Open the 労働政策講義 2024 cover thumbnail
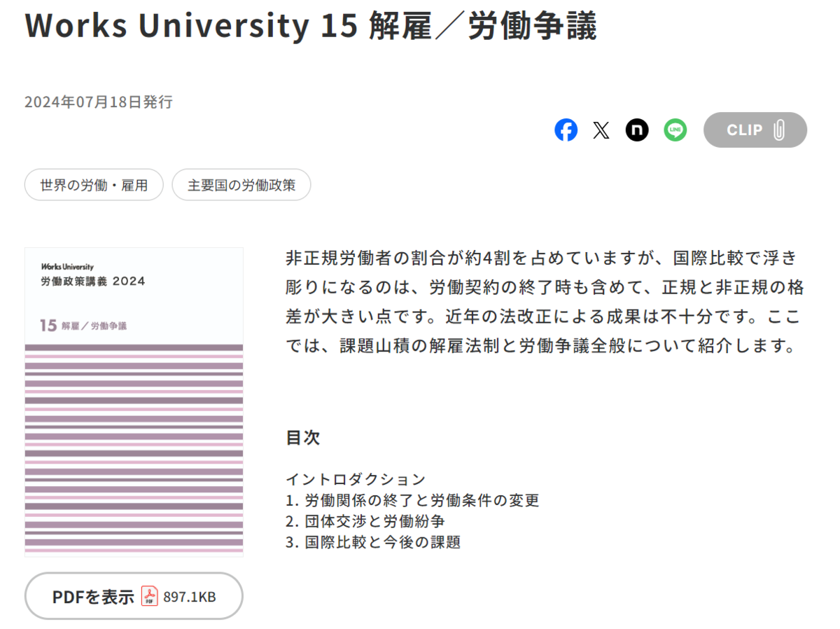This screenshot has width=840, height=629. point(134,399)
